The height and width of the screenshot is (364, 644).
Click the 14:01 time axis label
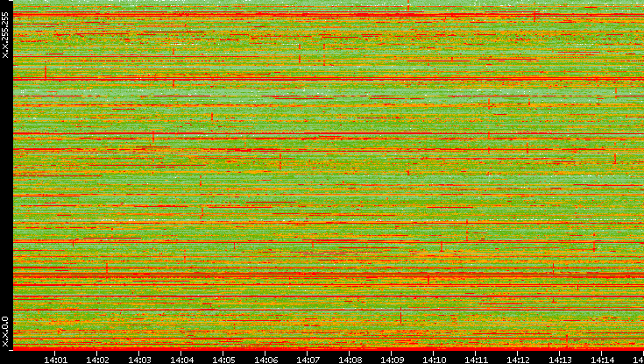55,360
